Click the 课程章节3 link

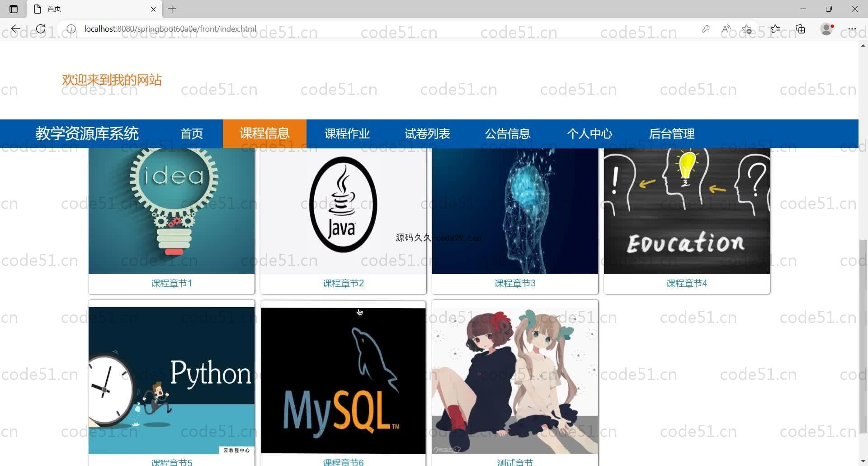pyautogui.click(x=515, y=283)
